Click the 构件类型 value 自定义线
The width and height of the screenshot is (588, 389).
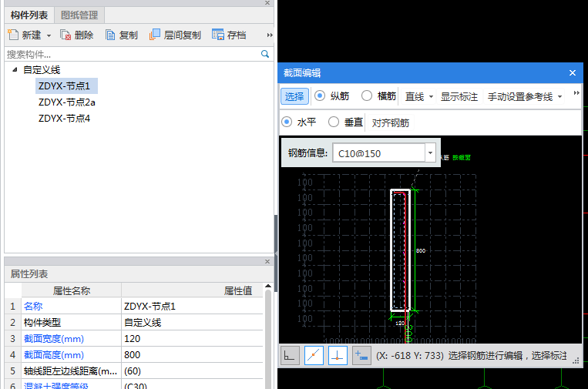coord(193,322)
